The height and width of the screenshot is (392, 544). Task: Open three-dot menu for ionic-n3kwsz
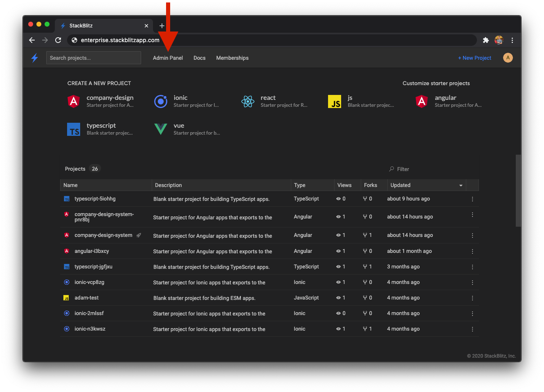[472, 329]
